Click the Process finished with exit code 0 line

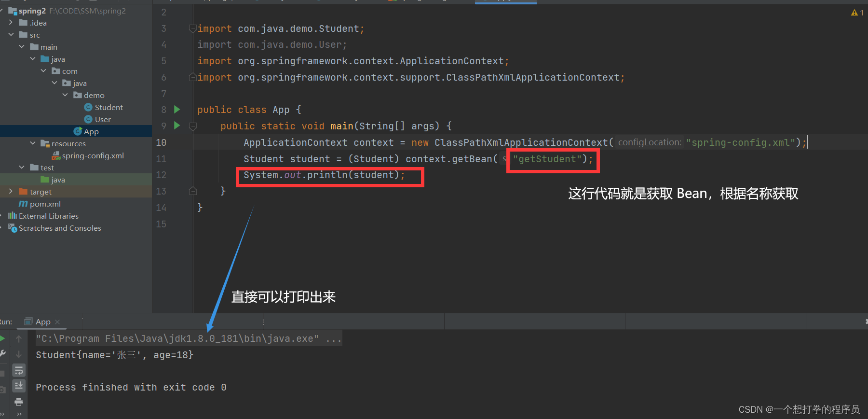click(x=131, y=387)
